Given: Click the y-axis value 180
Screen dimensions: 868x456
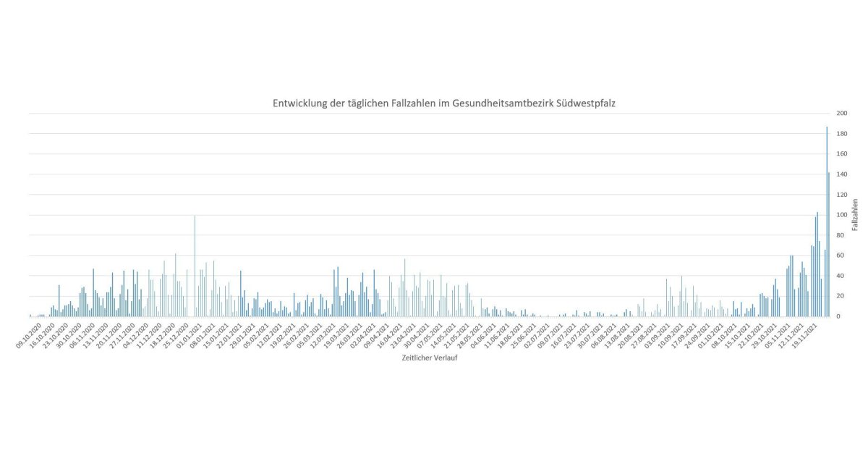Looking at the screenshot, I should point(841,134).
